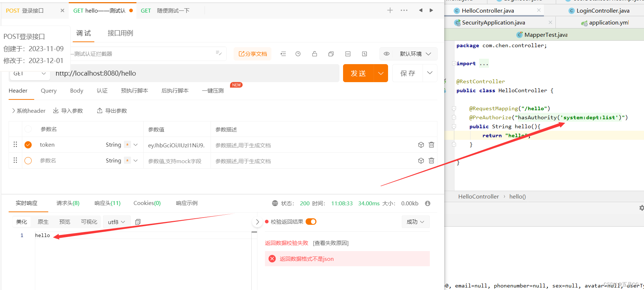Close the HelloController.java editor tab
Screen dimensions: 644x290
(539, 10)
